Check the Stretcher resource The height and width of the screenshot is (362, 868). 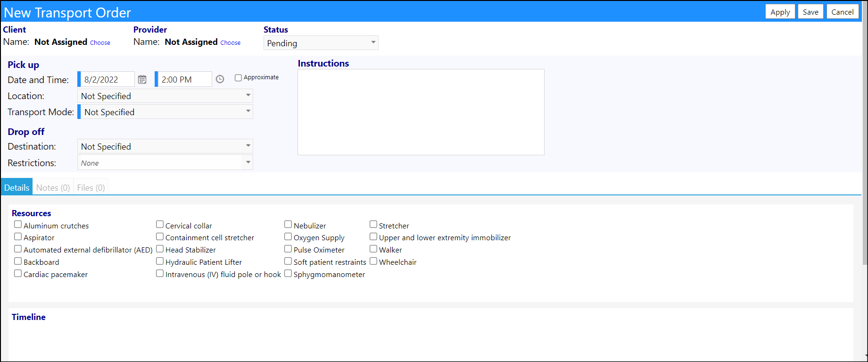[x=373, y=224]
